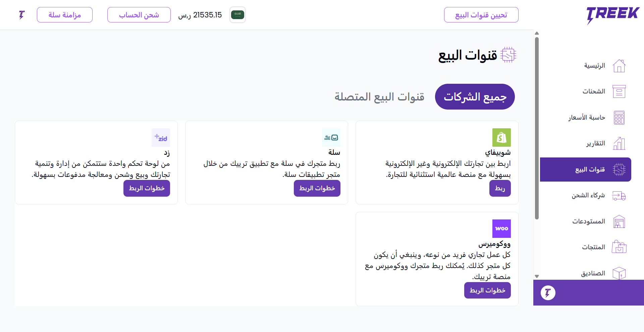
Task: Click the shipping partners truck icon
Action: tap(619, 196)
